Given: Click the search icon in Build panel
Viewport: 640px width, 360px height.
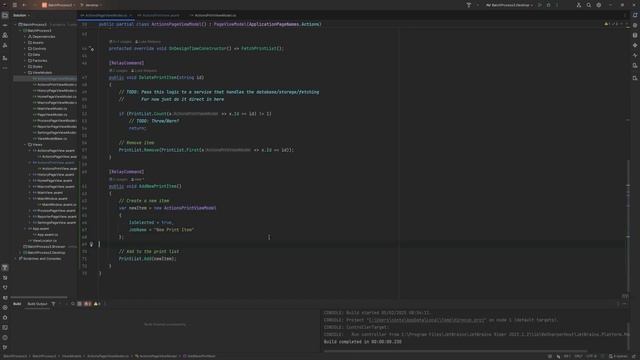Looking at the screenshot, I should click(73, 304).
